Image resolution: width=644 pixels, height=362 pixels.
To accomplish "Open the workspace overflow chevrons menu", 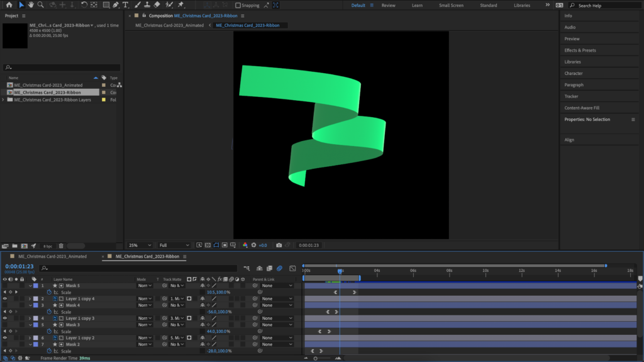I will tap(548, 5).
